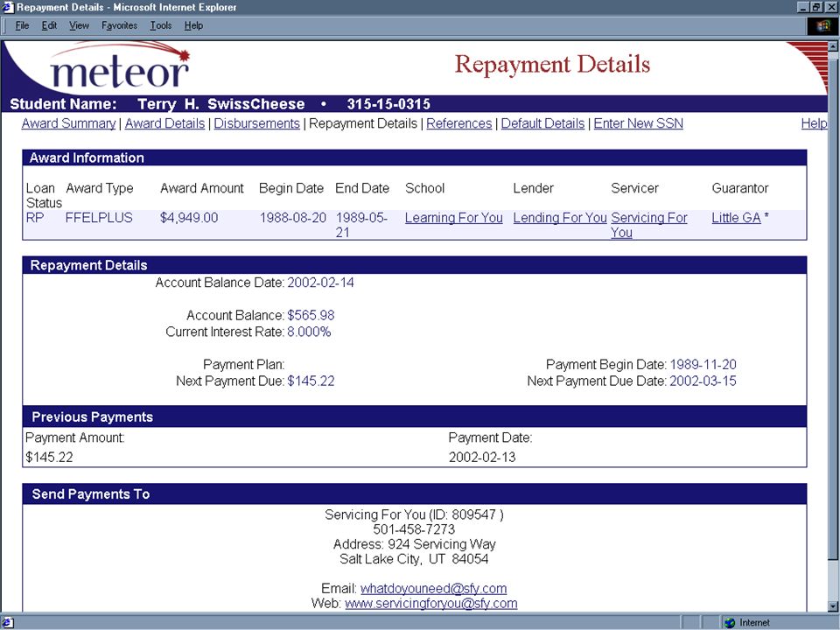
Task: Click next payment due date 2002-03-15
Action: coord(703,381)
